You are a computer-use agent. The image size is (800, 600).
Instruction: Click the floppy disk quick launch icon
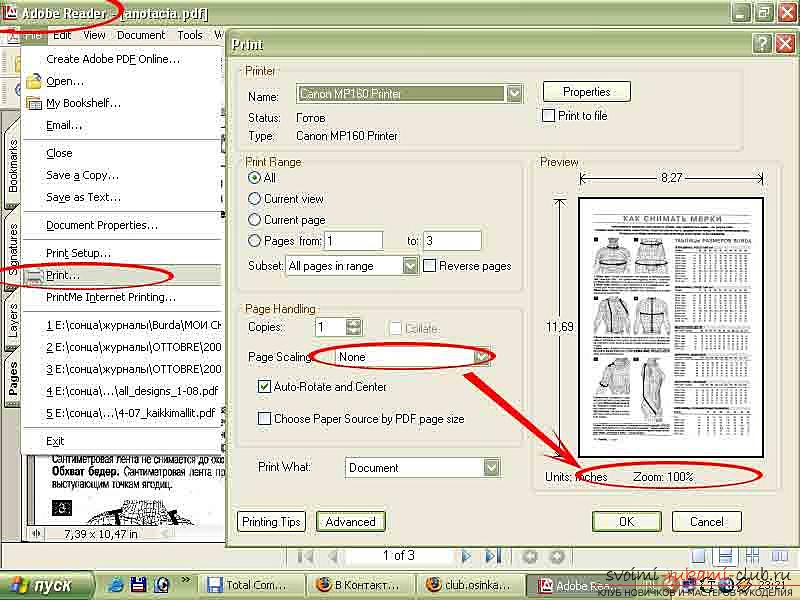(x=139, y=585)
